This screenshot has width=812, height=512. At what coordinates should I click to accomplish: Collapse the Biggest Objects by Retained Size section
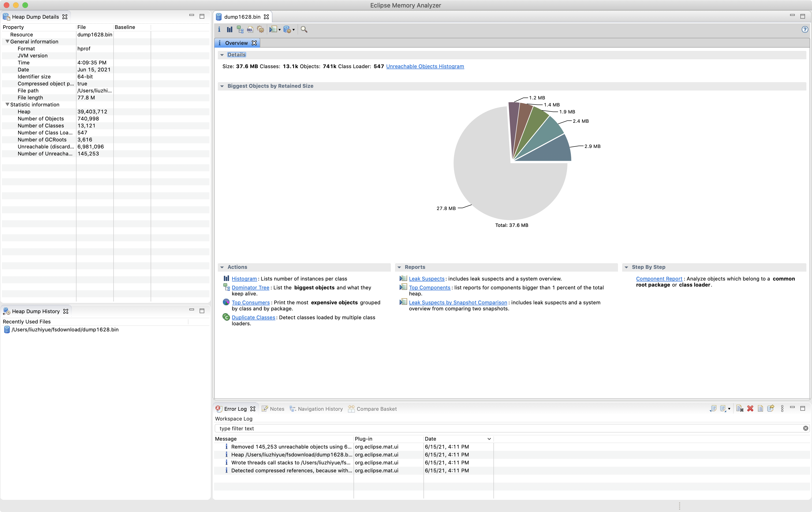tap(222, 86)
